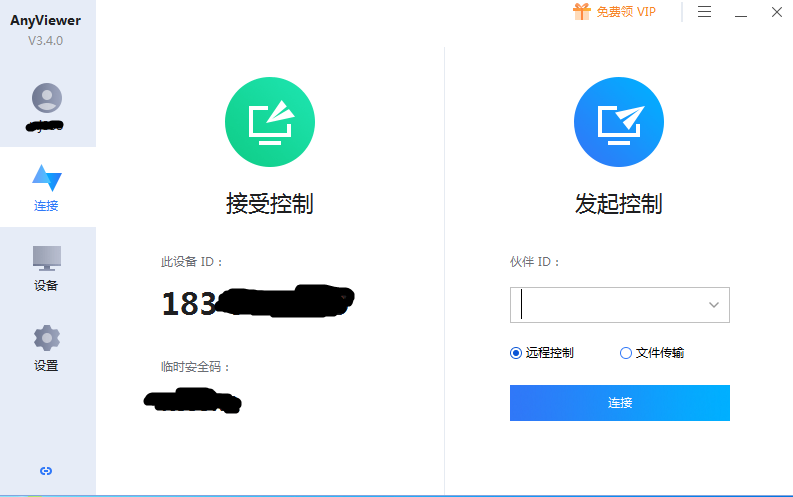Close the AnyViewer window

(777, 12)
